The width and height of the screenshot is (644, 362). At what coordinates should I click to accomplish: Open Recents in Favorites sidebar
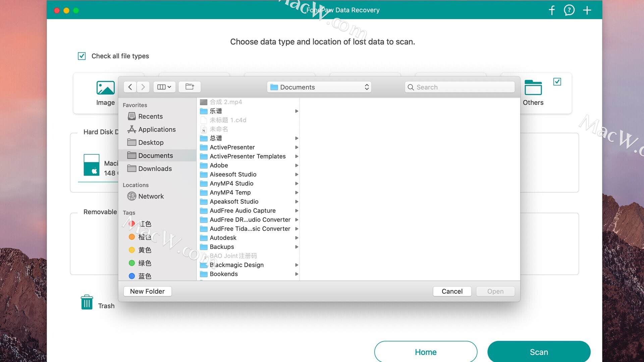coord(158,116)
